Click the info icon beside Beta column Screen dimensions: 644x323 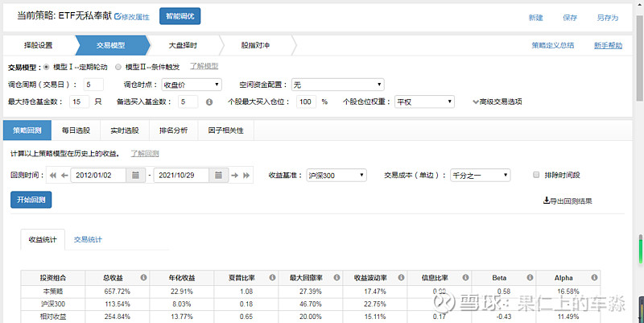pyautogui.click(x=530, y=278)
